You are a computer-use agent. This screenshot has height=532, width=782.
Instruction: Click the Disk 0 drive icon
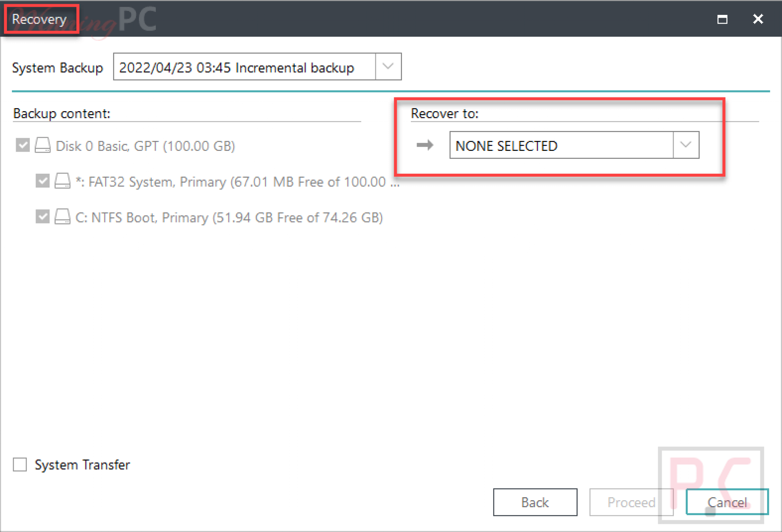[42, 145]
